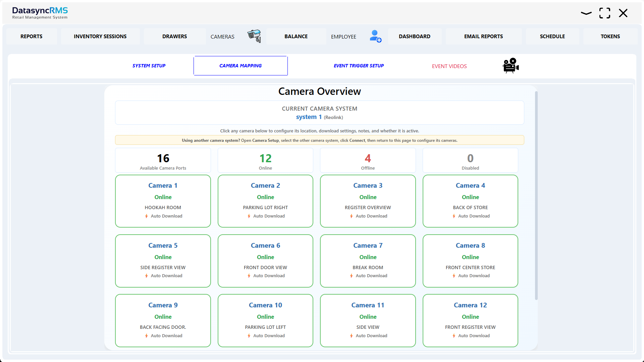644x362 pixels.
Task: Click the yellow camera system notice banner
Action: click(x=319, y=140)
